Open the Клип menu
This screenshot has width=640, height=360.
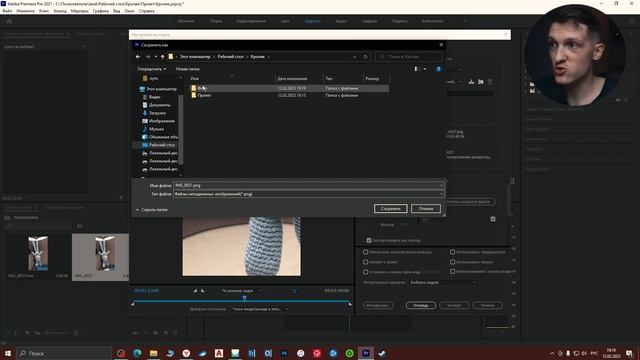pyautogui.click(x=44, y=11)
